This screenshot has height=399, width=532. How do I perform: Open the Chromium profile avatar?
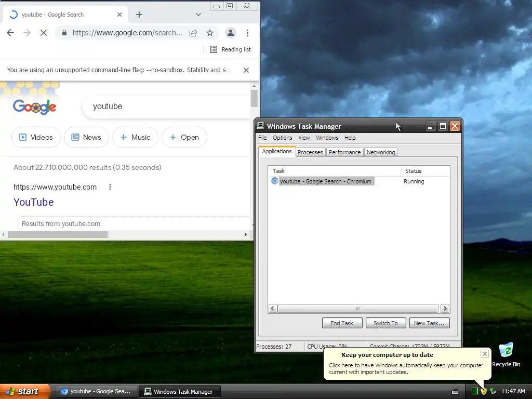[x=230, y=33]
